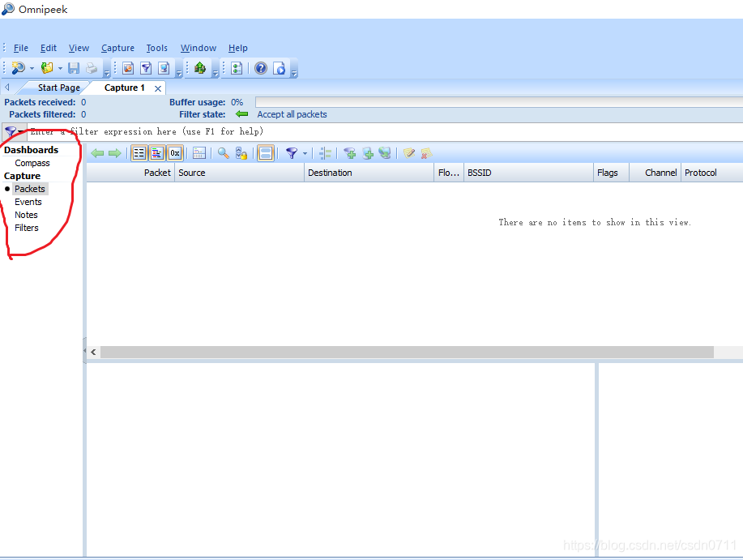The image size is (743, 560).
Task: Select Packets in Capture navigation
Action: pyautogui.click(x=30, y=189)
